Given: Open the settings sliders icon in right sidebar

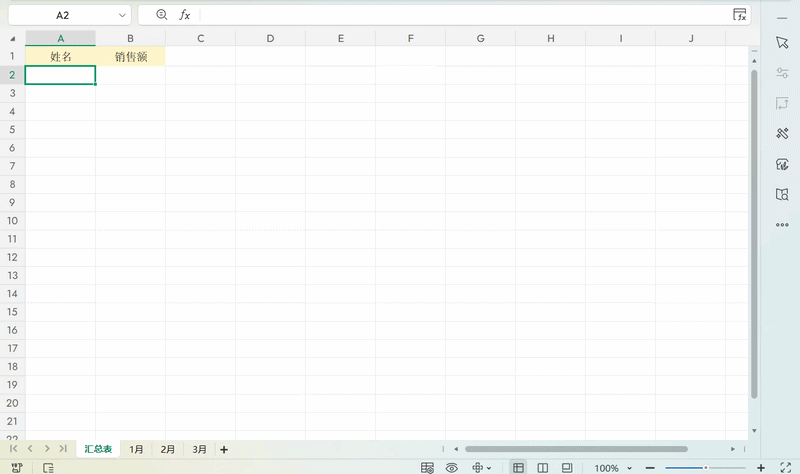Looking at the screenshot, I should (782, 73).
